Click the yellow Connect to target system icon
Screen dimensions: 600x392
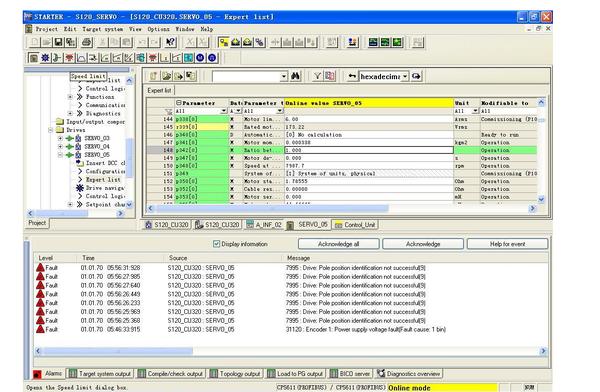tap(223, 42)
